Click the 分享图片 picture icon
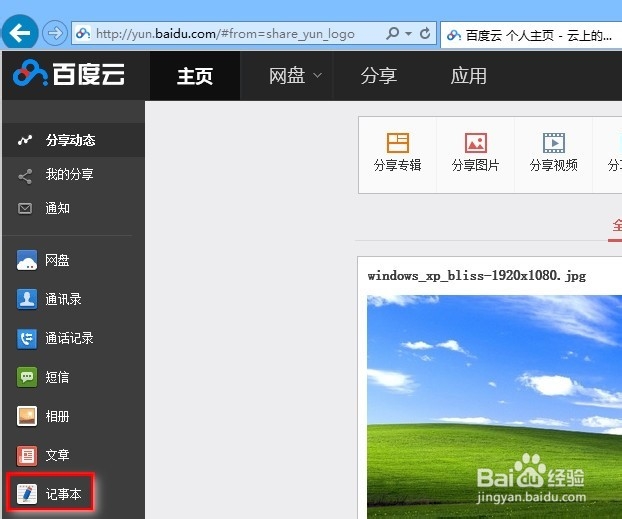622x519 pixels. (476, 143)
